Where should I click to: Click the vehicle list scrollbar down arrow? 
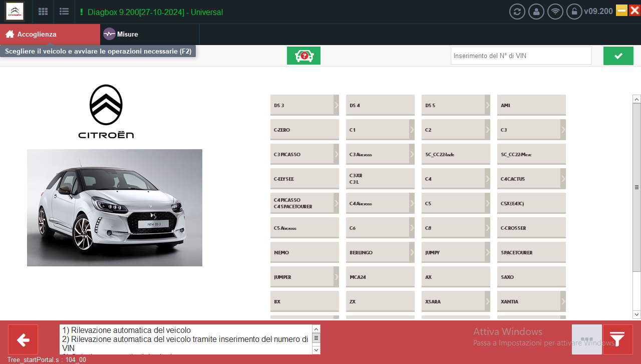tap(636, 314)
